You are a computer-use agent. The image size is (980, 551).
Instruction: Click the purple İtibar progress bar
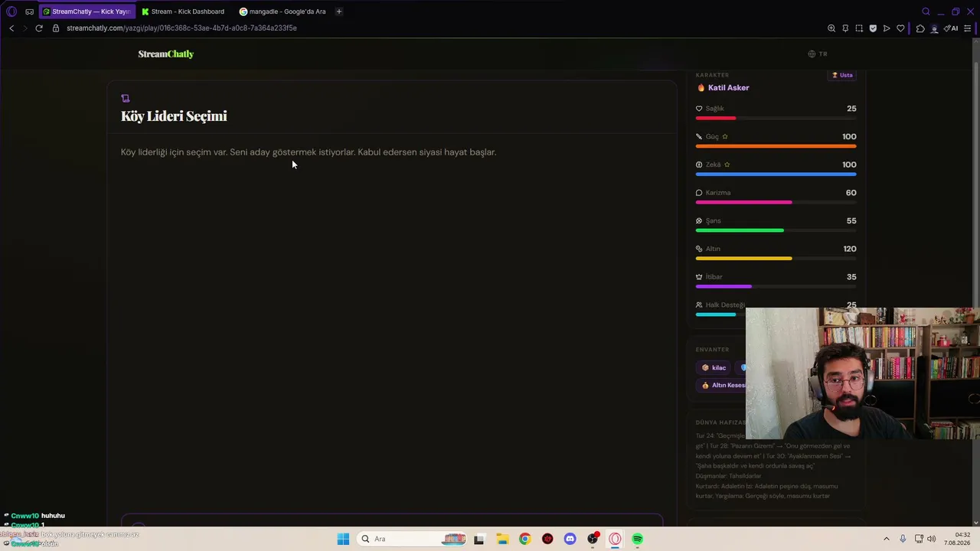724,286
